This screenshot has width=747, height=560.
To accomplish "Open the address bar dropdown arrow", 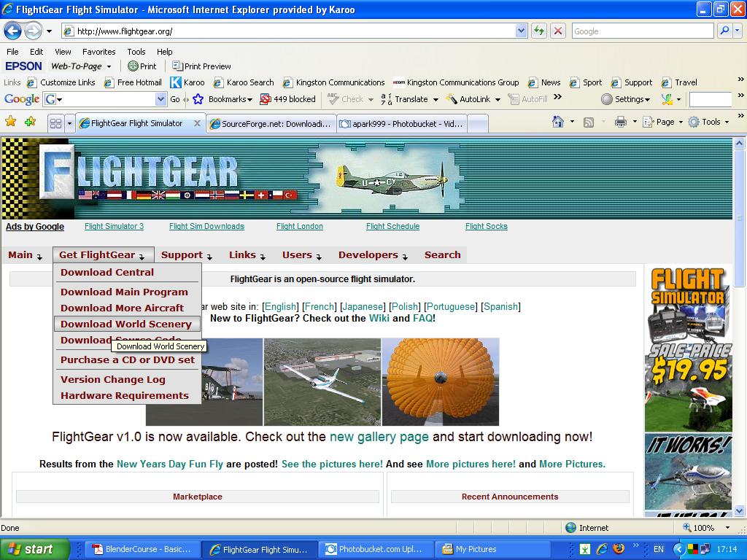I will tap(521, 31).
